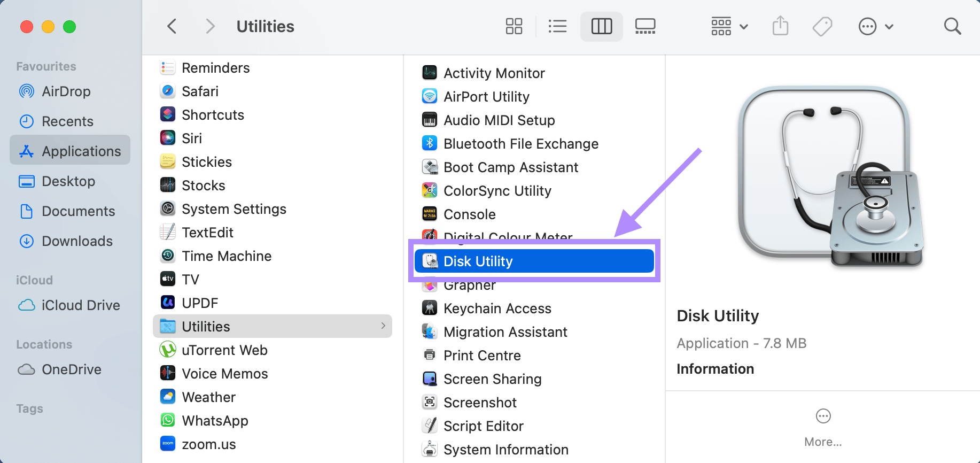Select Print Centre in the list
The width and height of the screenshot is (980, 463).
click(x=534, y=356)
